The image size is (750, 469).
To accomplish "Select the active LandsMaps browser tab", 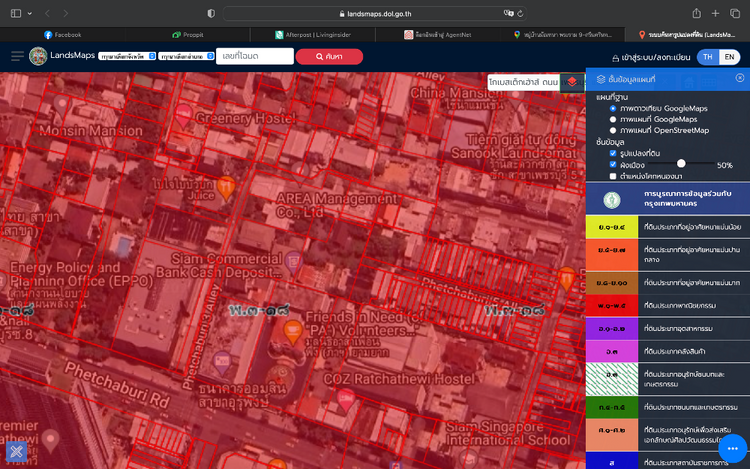I will click(x=687, y=35).
